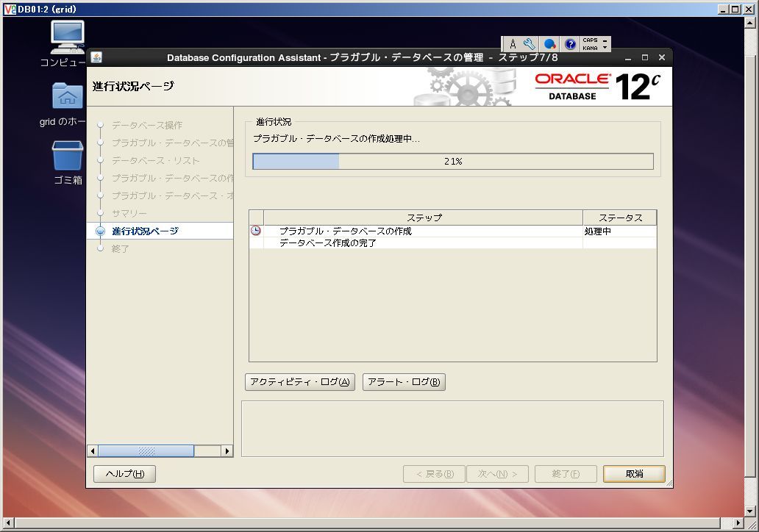
Task: Click the VNC viewer scroll up arrow
Action: point(749,22)
